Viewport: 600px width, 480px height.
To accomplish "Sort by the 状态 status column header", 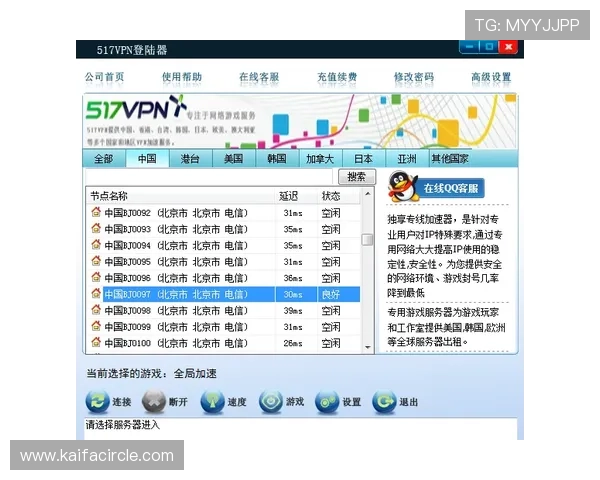I will pos(339,196).
